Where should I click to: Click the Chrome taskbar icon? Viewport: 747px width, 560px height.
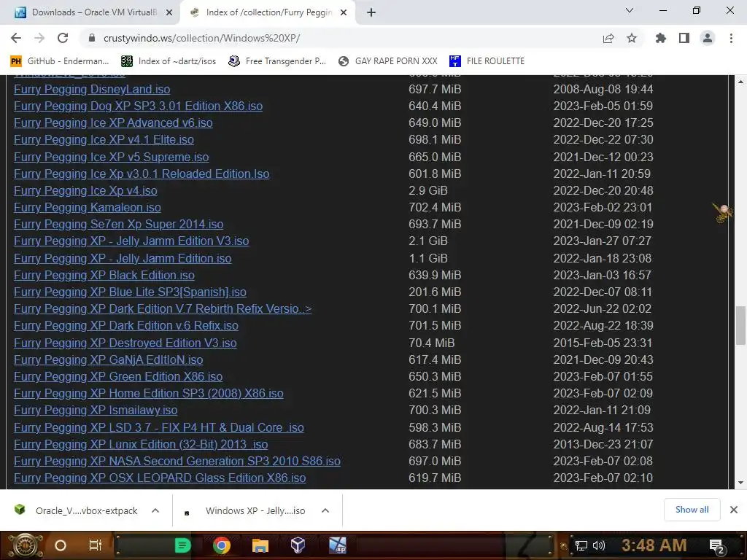[x=222, y=545]
